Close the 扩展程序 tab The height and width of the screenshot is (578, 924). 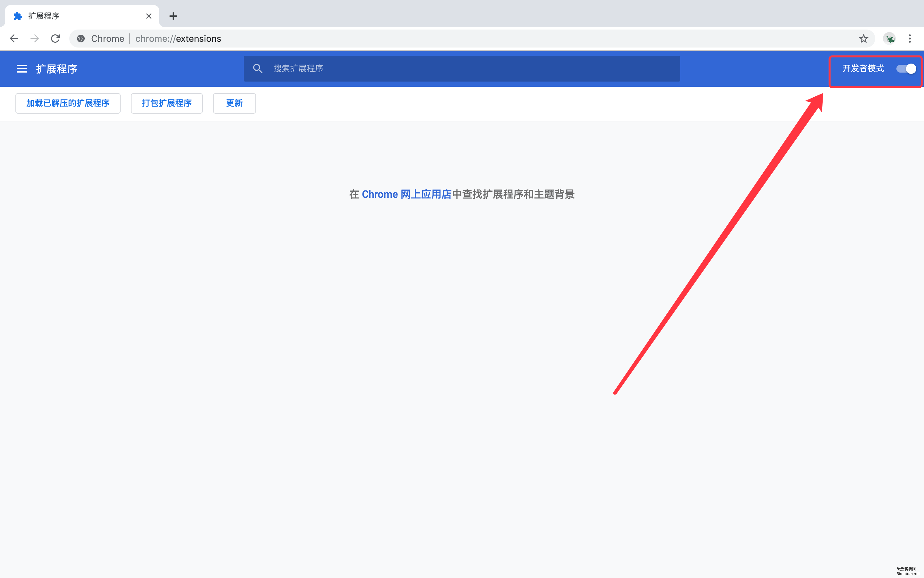[x=149, y=16]
